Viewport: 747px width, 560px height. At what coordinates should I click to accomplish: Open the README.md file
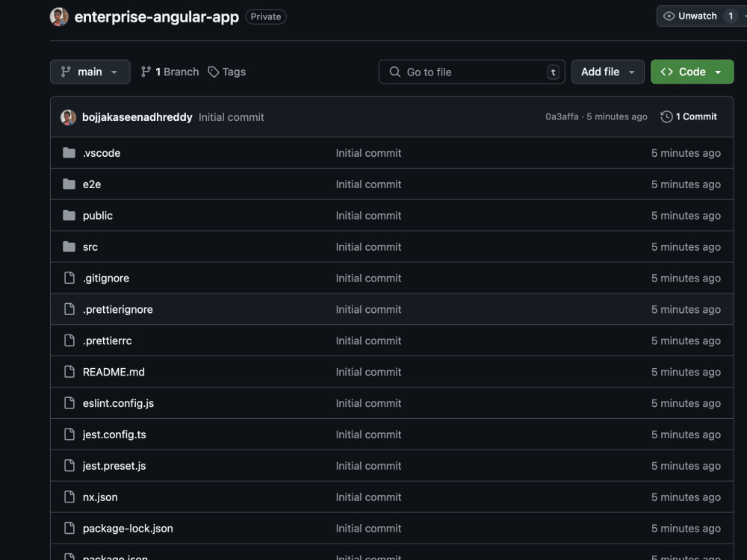coord(114,372)
